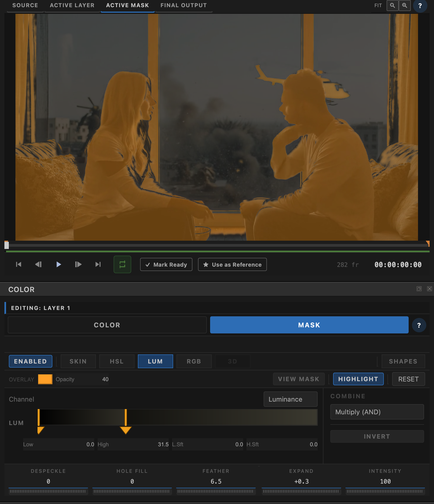
Task: Click the FIT zoom option
Action: tap(378, 6)
